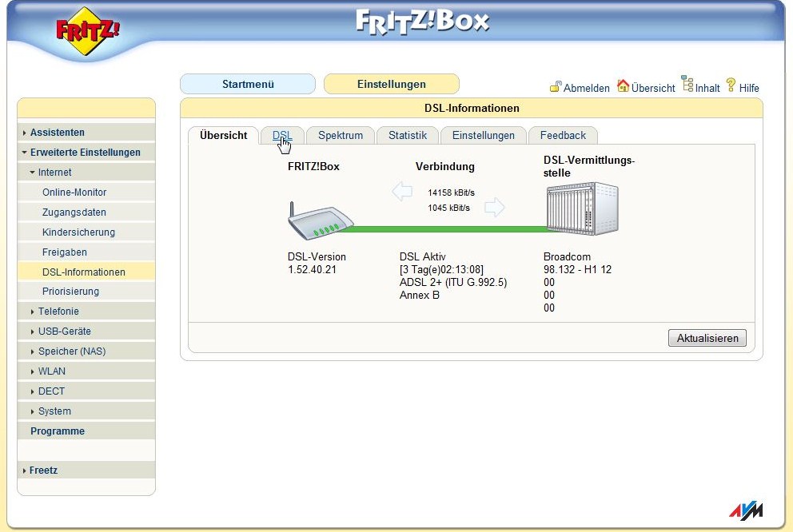Viewport: 793px width, 532px height.
Task: Collapse the Internet submenu
Action: tap(86, 173)
